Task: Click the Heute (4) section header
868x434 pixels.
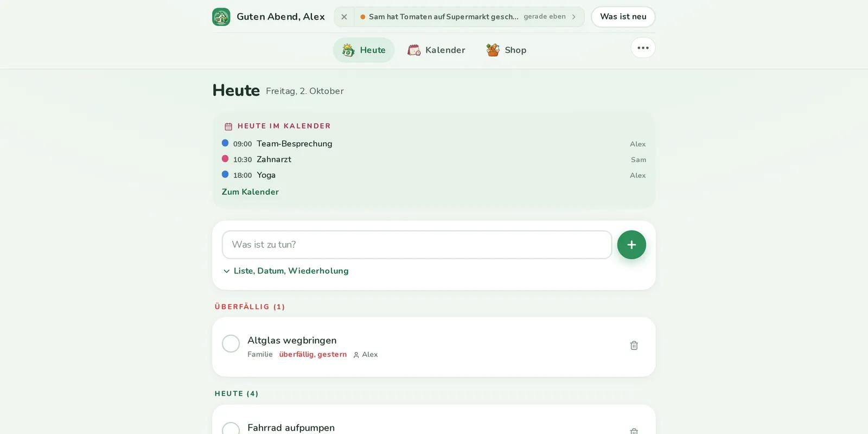Action: coord(237,394)
